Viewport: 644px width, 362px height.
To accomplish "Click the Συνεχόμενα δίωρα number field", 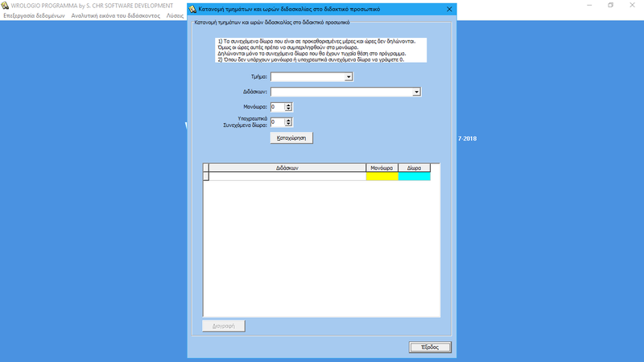I will click(278, 122).
